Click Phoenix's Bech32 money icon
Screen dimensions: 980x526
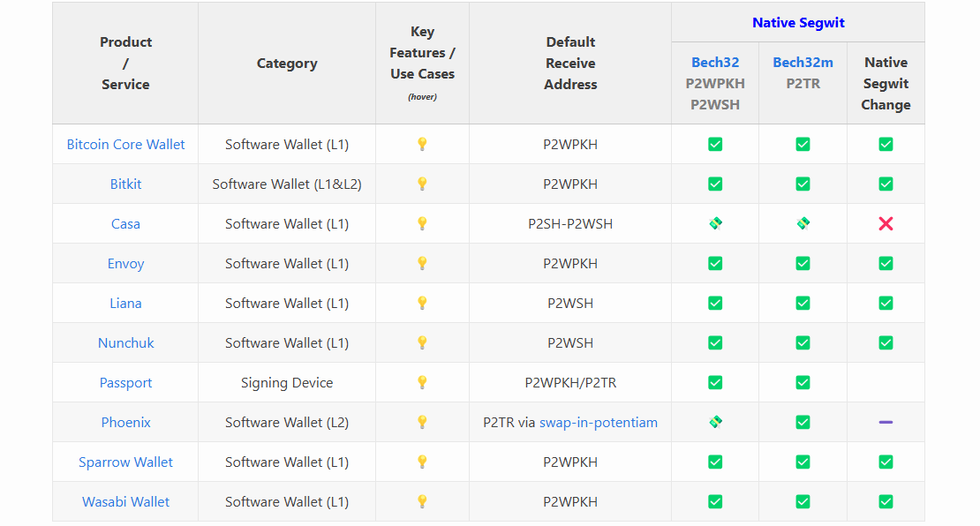pyautogui.click(x=716, y=422)
